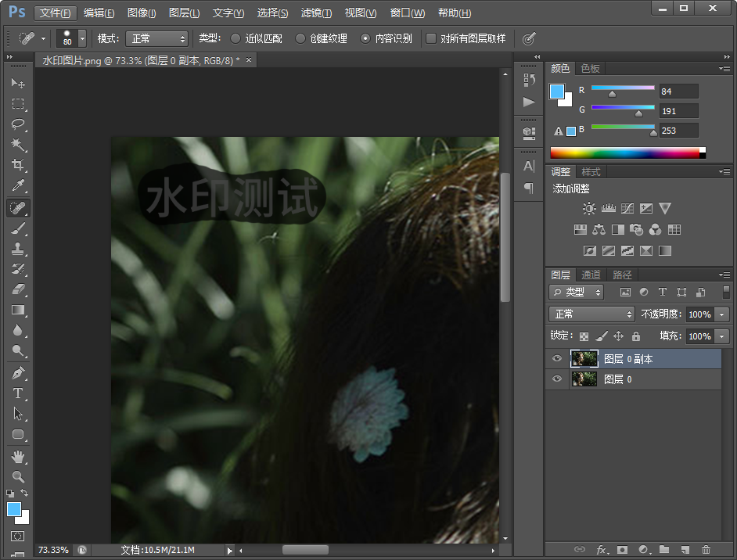
Task: Select the Zoom tool in toolbar
Action: click(17, 476)
